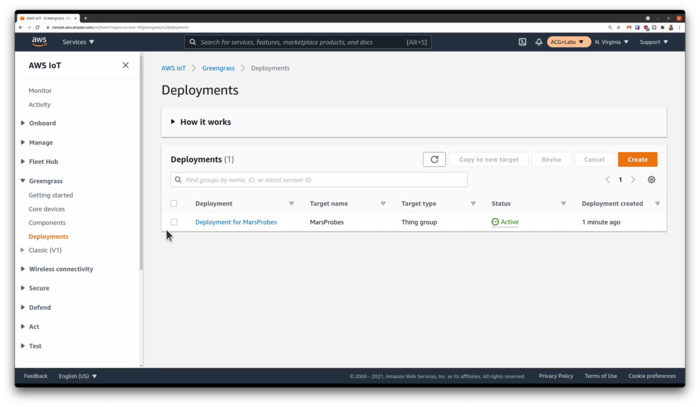Click the Active status indicator
The width and height of the screenshot is (700, 407).
coord(505,222)
